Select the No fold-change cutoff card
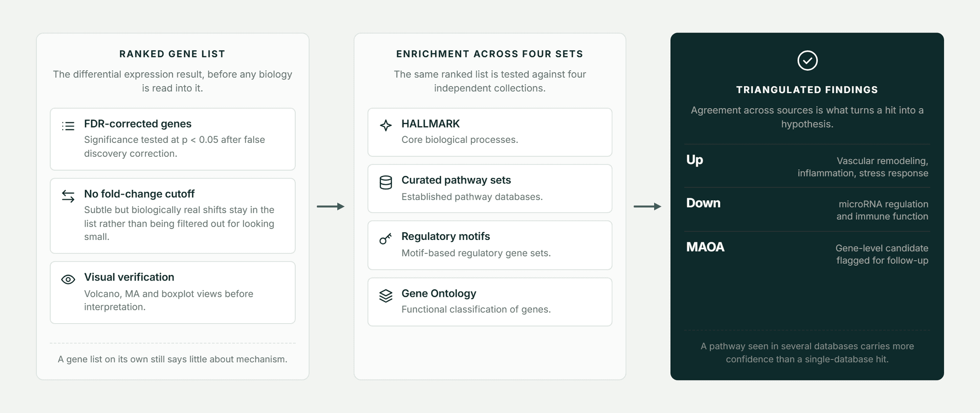This screenshot has width=980, height=413. pos(173,216)
